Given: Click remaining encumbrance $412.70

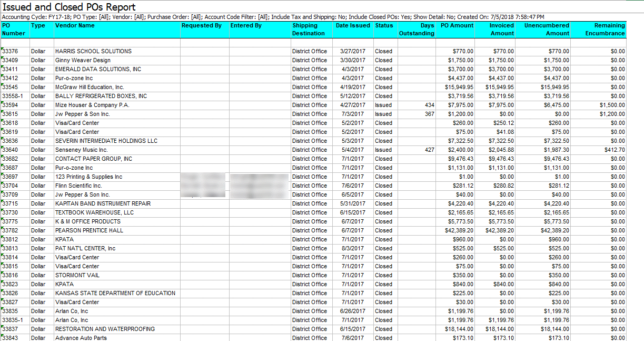Looking at the screenshot, I should click(x=615, y=150).
